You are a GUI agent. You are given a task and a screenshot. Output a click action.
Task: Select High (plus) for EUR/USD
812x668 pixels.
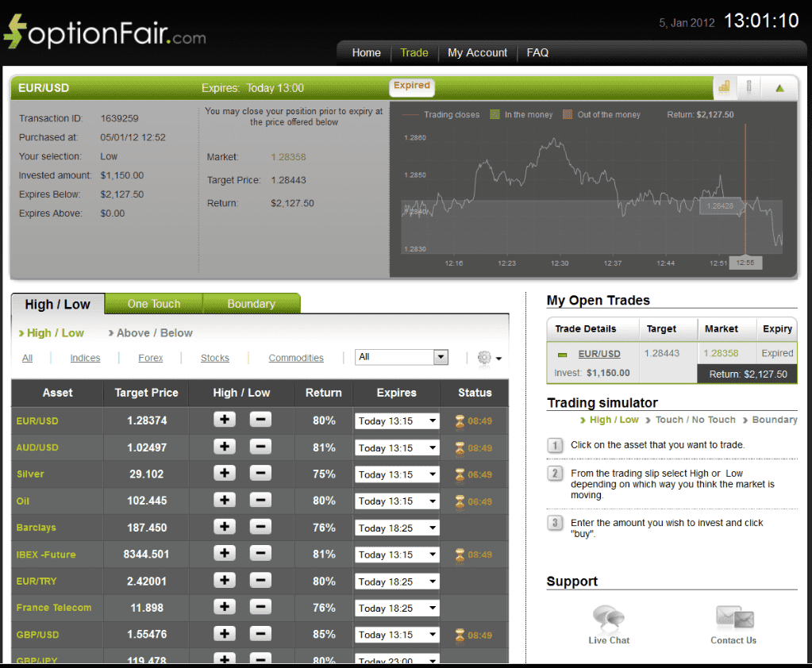click(x=225, y=420)
